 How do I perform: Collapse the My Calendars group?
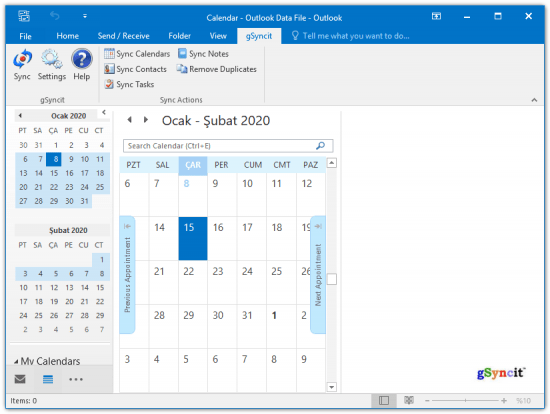[16, 361]
